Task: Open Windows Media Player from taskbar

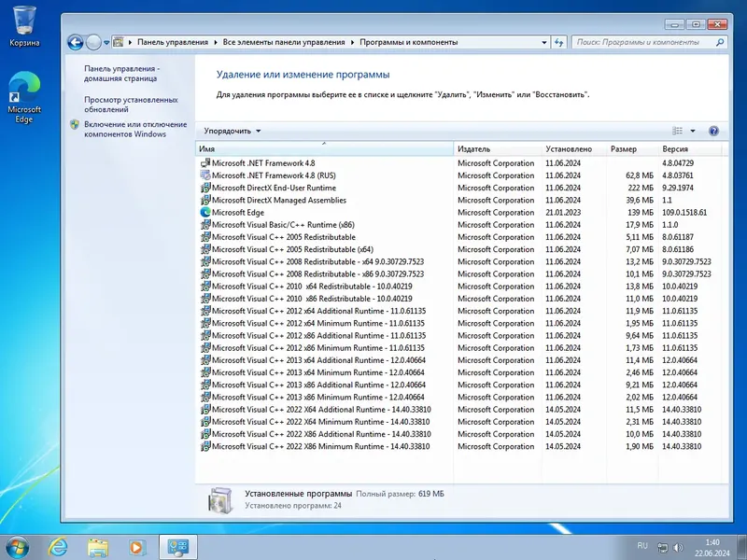Action: click(136, 548)
